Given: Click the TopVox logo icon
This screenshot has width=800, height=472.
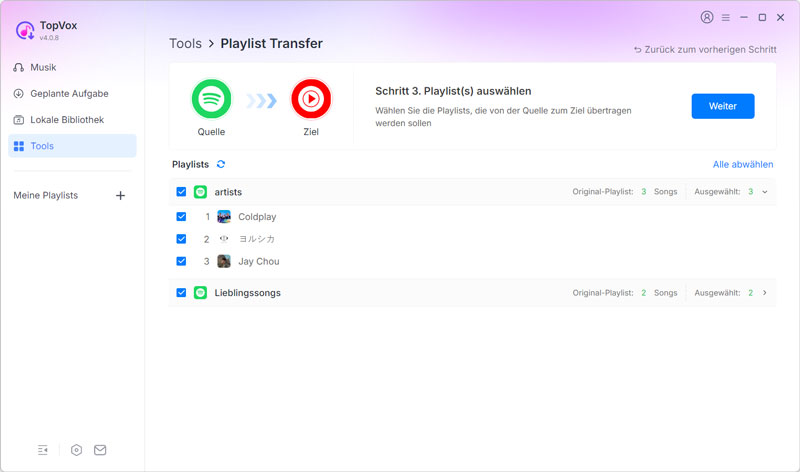Looking at the screenshot, I should (24, 31).
